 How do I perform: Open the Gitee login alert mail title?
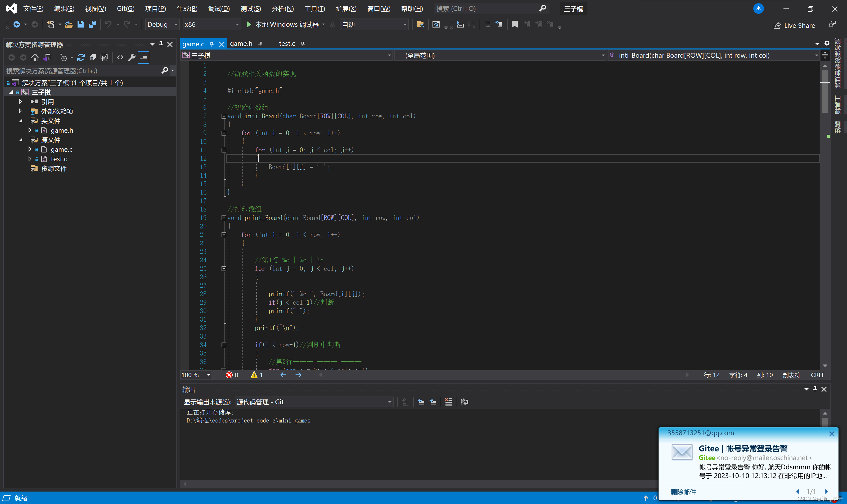pos(743,449)
